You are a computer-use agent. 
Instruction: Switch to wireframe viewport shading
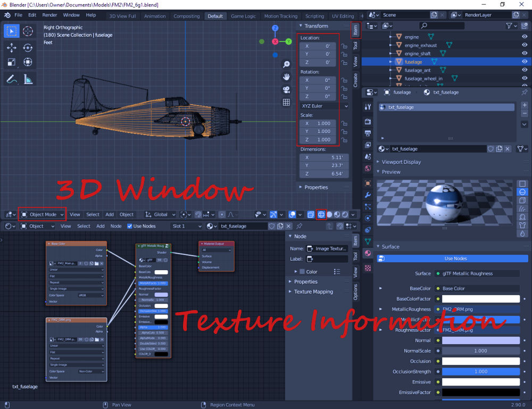pyautogui.click(x=321, y=214)
